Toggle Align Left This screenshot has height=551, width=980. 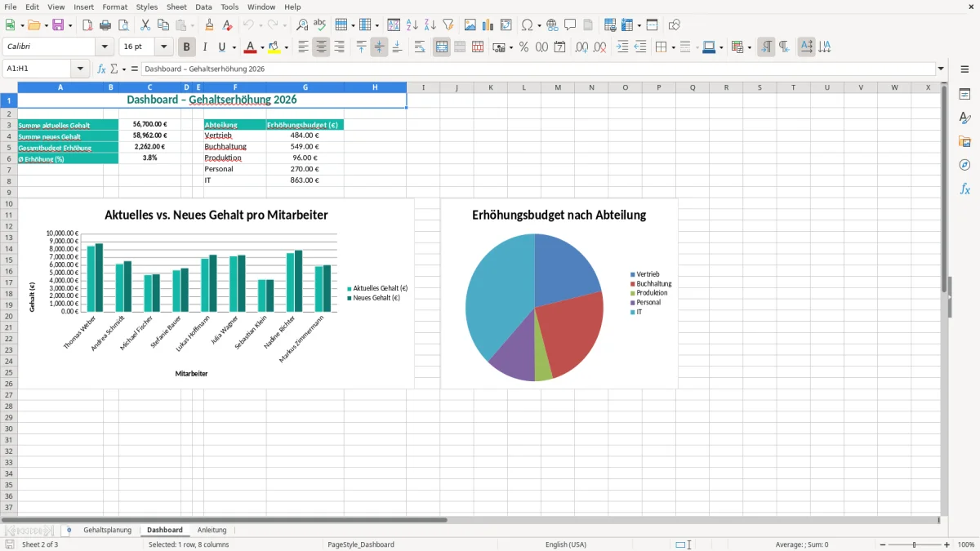click(x=303, y=47)
